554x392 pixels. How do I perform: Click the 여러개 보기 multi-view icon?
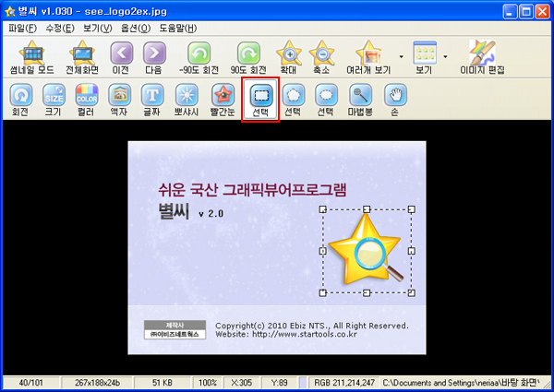pyautogui.click(x=368, y=57)
